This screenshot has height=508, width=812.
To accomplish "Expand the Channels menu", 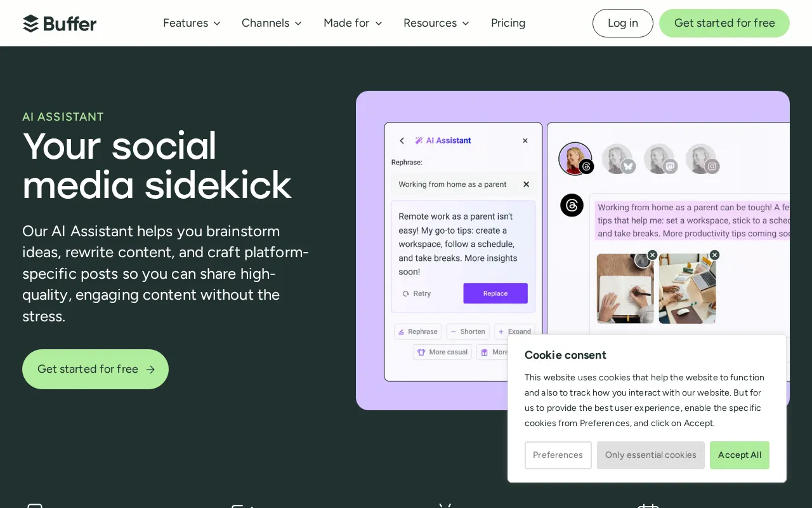I will 272,23.
